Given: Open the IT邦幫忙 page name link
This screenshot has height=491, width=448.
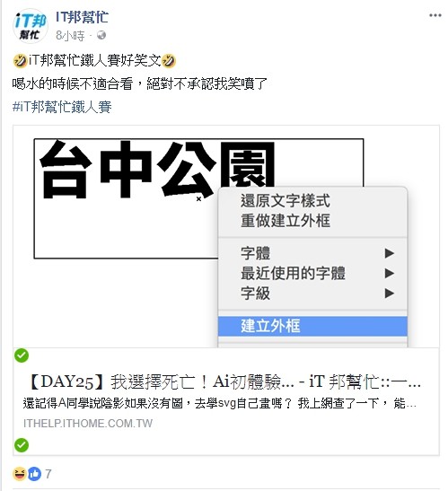Looking at the screenshot, I should tap(82, 17).
